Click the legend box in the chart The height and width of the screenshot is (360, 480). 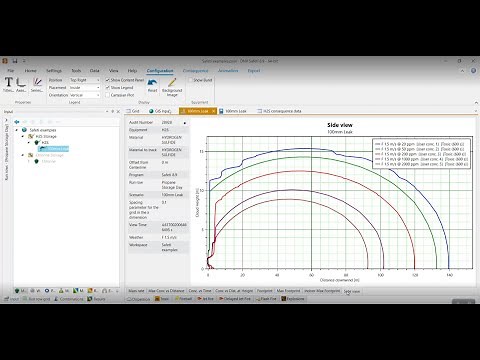coord(421,154)
